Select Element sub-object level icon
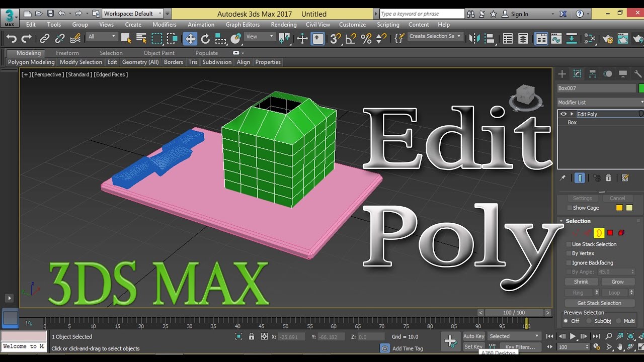644x362 pixels. [621, 233]
